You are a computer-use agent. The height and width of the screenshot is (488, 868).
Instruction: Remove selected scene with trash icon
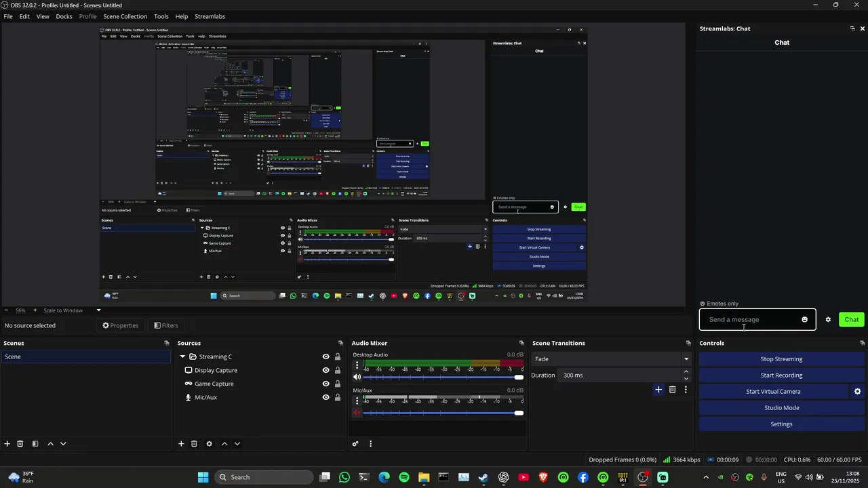pyautogui.click(x=20, y=444)
